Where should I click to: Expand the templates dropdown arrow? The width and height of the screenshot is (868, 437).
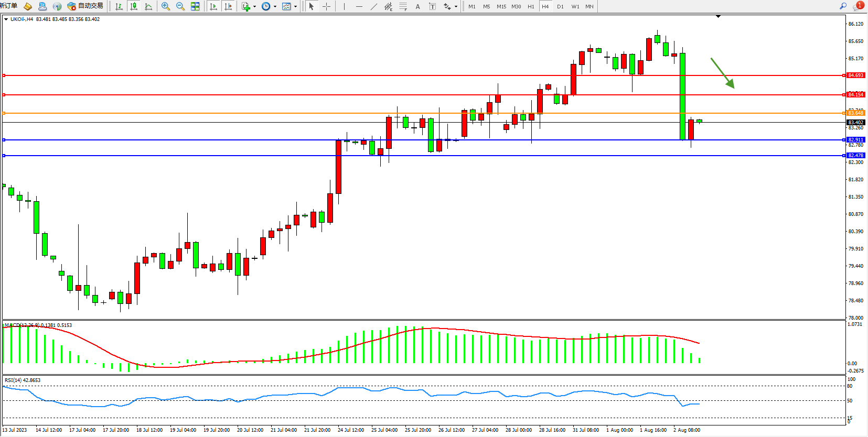(295, 6)
